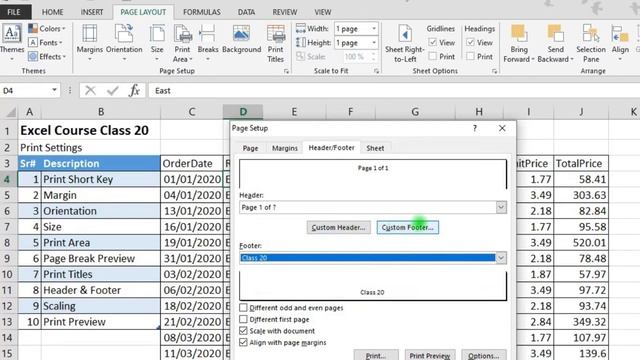Open the Header preset dropdown

point(501,207)
